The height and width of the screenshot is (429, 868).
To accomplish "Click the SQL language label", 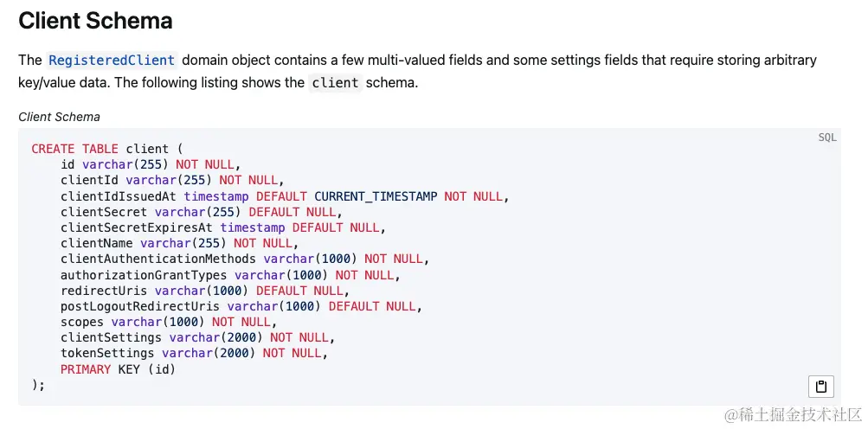I will point(827,138).
